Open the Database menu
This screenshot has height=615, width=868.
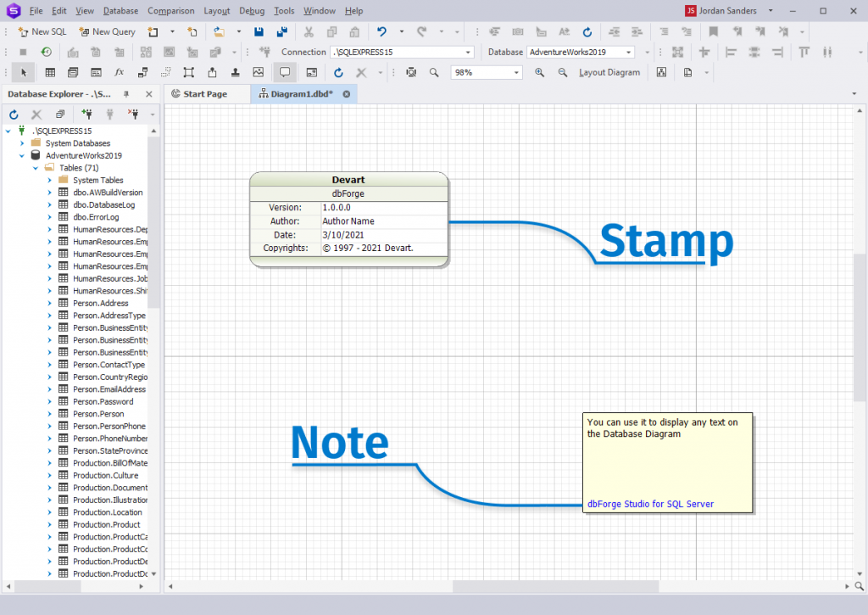(120, 10)
